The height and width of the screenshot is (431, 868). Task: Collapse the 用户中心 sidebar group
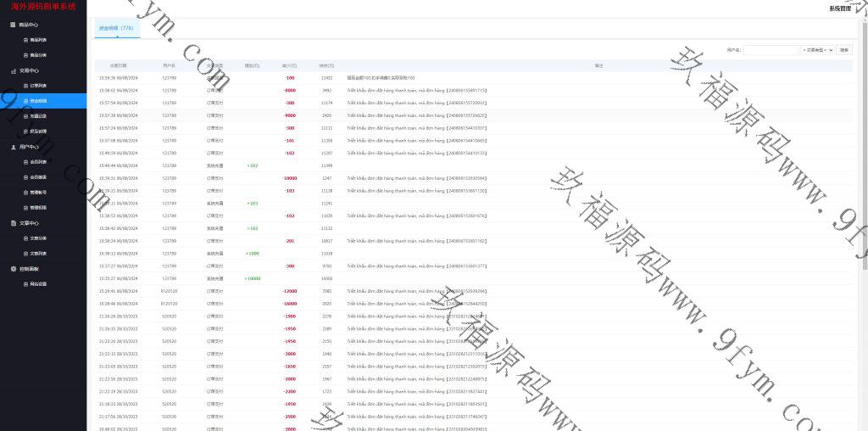point(29,147)
